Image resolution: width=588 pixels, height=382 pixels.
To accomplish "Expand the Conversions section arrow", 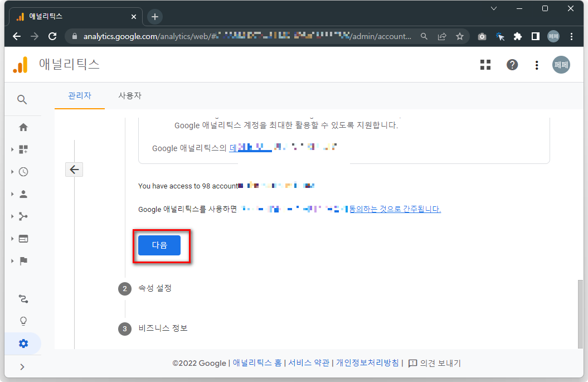I will (12, 261).
